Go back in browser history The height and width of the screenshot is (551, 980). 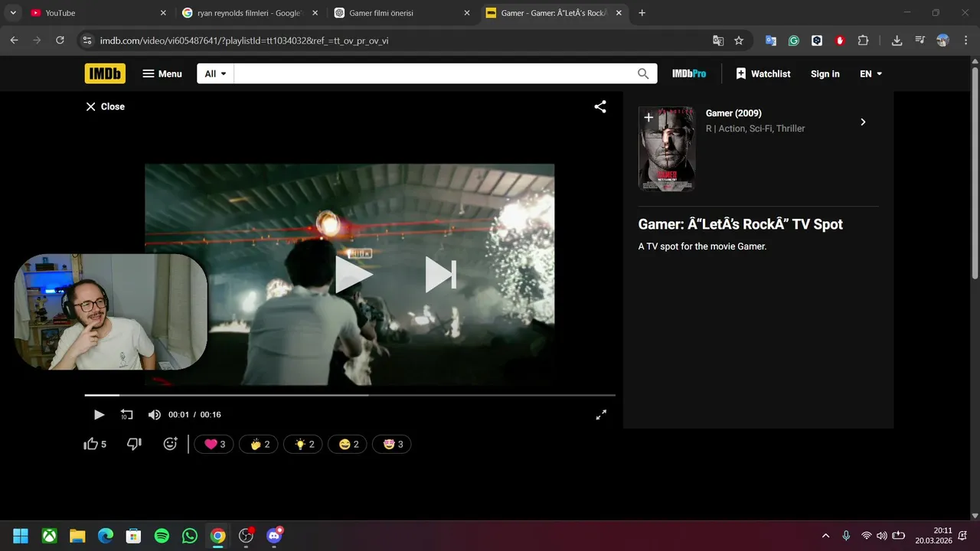(14, 41)
